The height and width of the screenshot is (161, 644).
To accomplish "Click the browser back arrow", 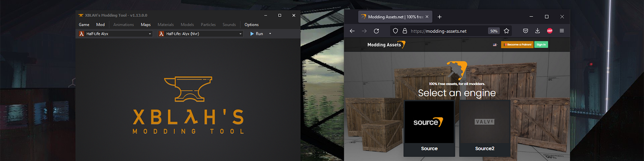I will pyautogui.click(x=352, y=31).
